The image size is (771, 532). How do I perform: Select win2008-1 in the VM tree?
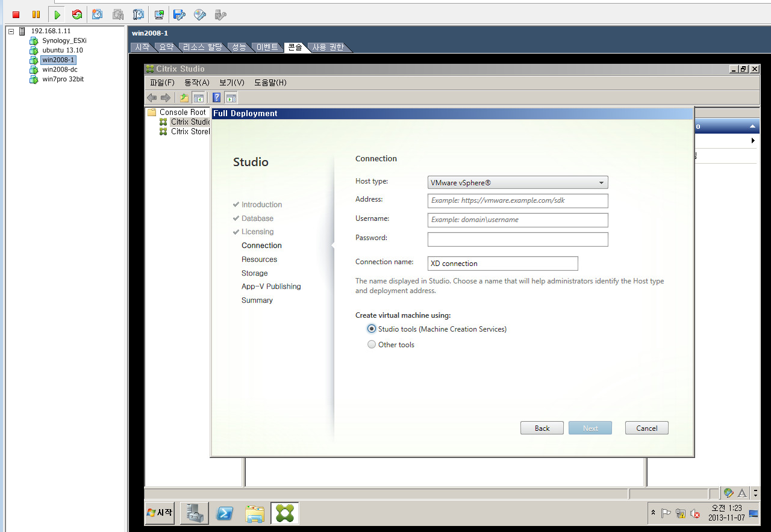click(58, 60)
